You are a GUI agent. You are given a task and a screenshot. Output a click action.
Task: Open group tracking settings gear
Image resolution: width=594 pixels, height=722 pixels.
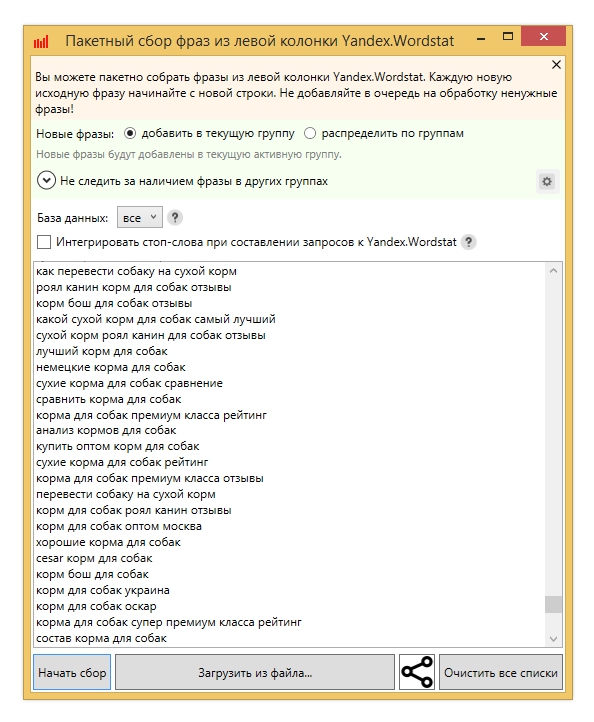547,181
